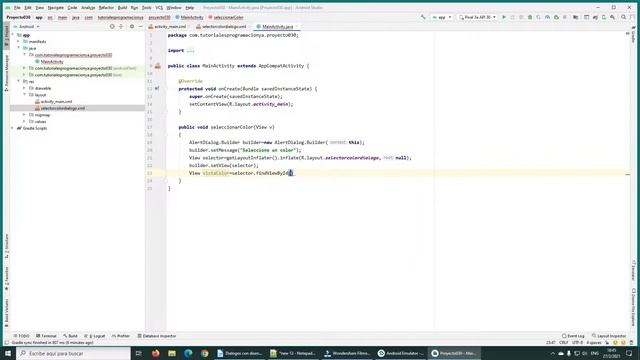Open the Logcat tool window
640x360 pixels.
pyautogui.click(x=95, y=336)
